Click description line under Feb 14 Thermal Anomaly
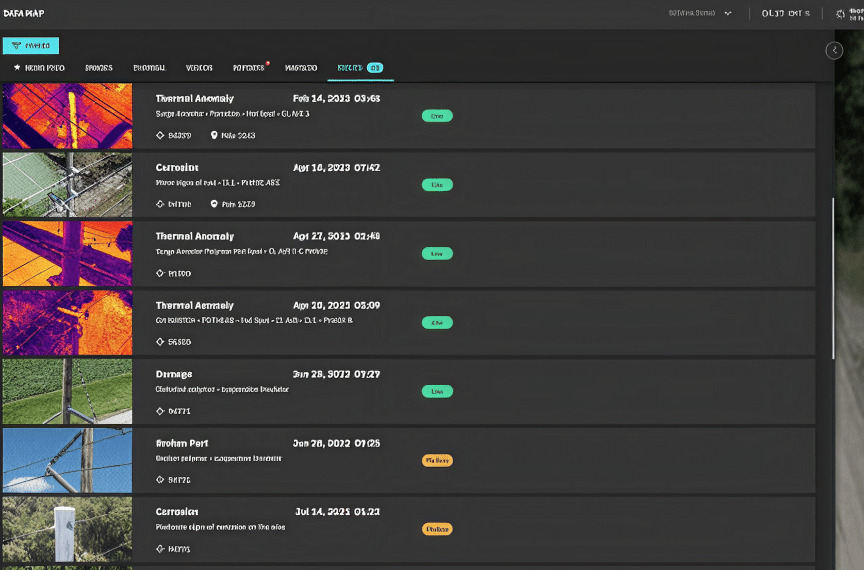The image size is (864, 570). [x=233, y=114]
